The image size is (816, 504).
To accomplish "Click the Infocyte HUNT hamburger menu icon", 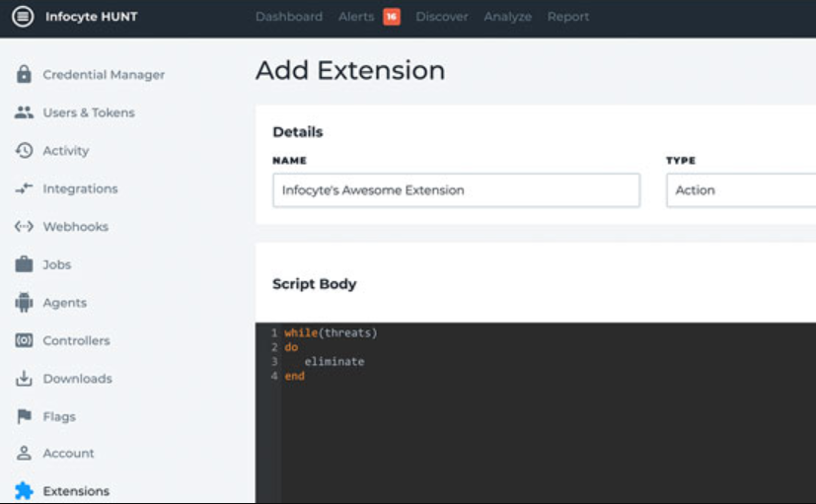I will [23, 17].
